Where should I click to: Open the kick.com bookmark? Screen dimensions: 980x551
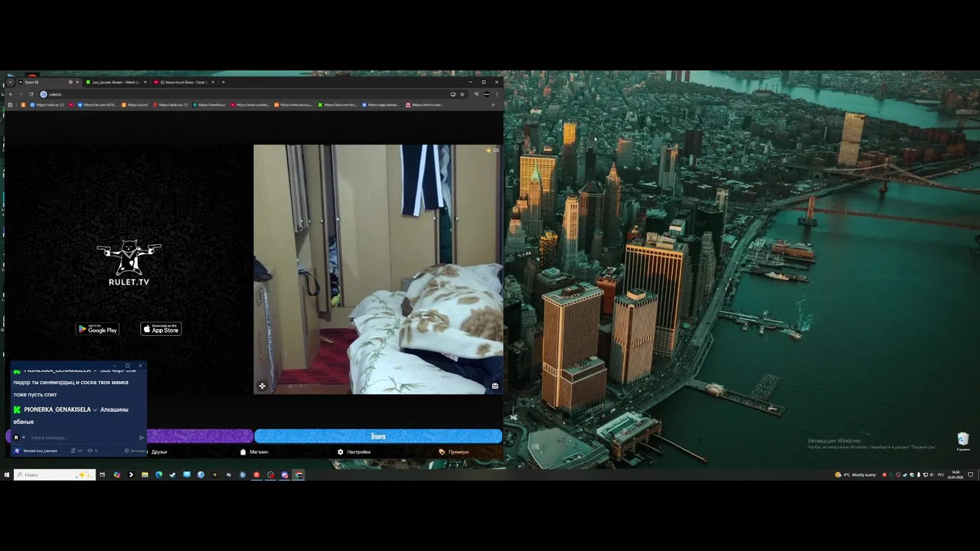338,105
